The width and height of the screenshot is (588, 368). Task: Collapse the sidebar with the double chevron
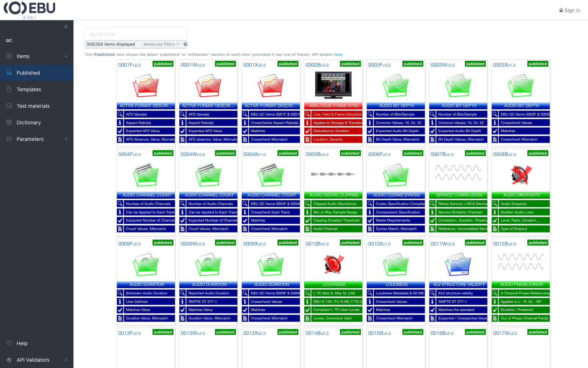coord(66,26)
